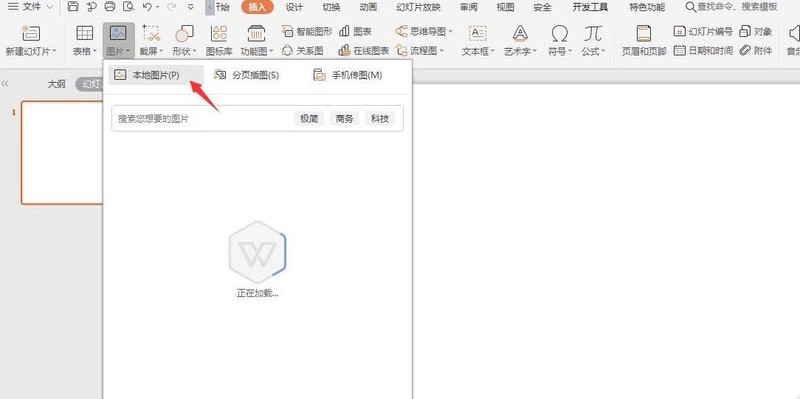Click the 图片 picture icon
This screenshot has width=800, height=399.
pos(118,34)
